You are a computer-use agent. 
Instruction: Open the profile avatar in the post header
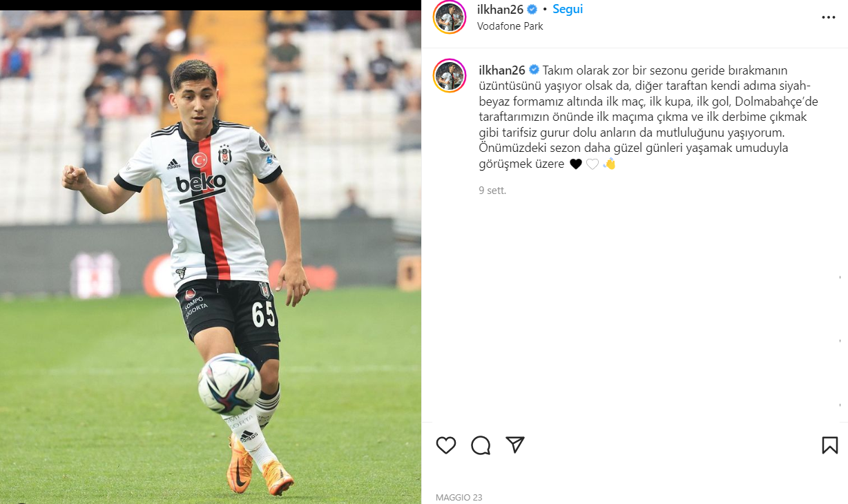point(450,17)
